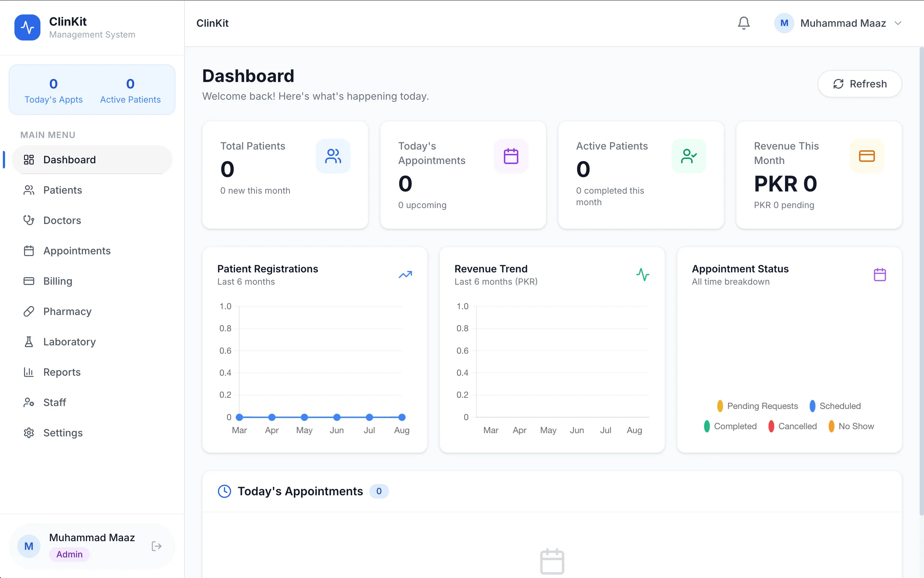Toggle the Cancelled legend entry
The width and height of the screenshot is (924, 578).
pyautogui.click(x=792, y=426)
